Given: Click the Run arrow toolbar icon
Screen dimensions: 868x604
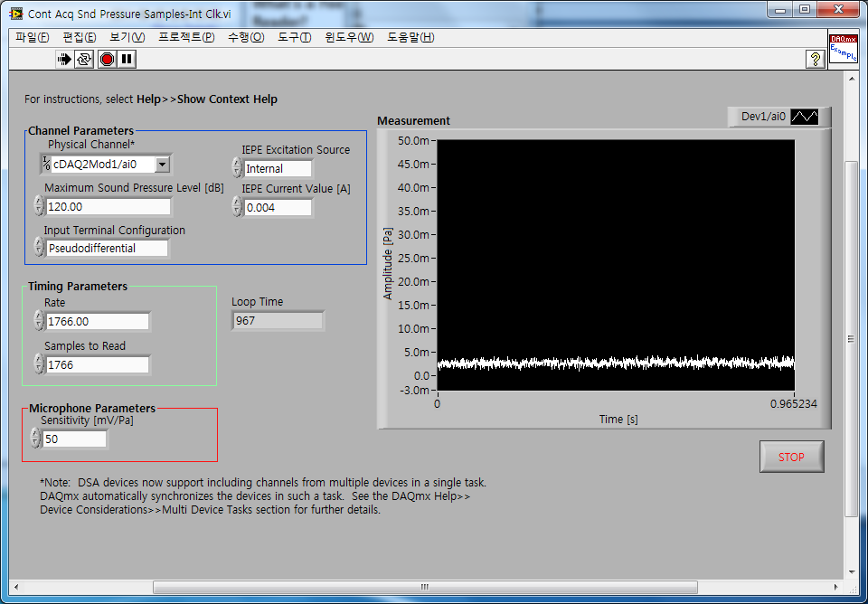Looking at the screenshot, I should click(x=64, y=60).
